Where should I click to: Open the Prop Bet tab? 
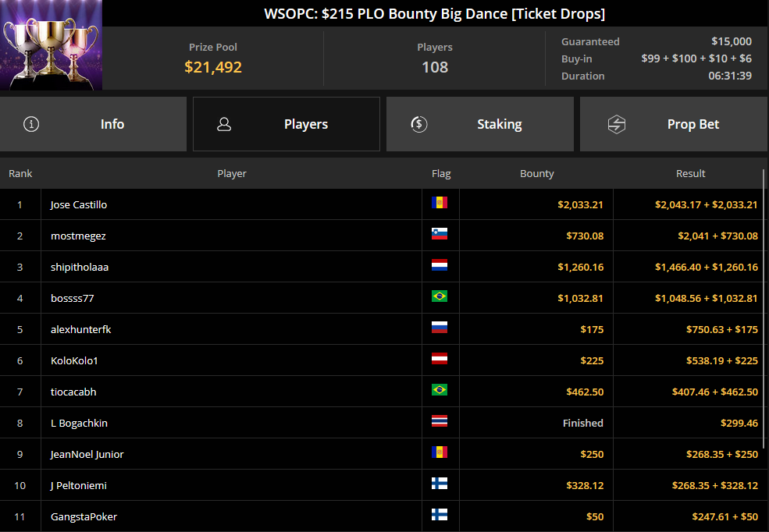coord(675,124)
